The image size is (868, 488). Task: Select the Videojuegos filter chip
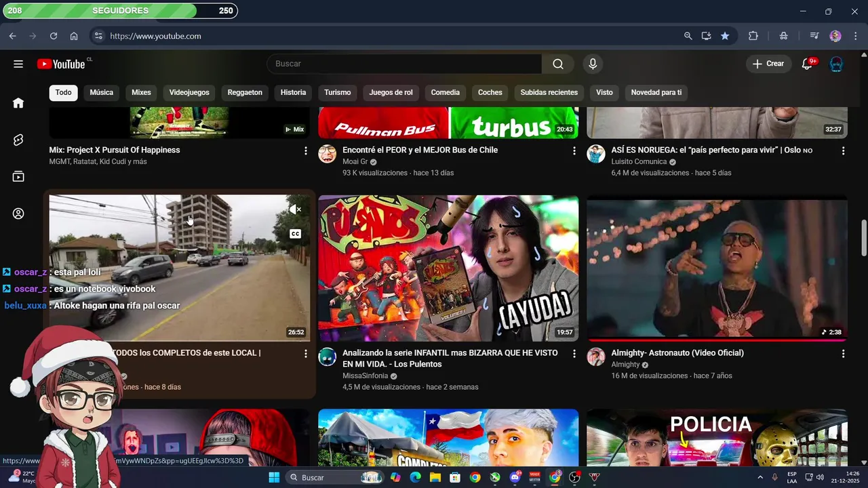(189, 92)
